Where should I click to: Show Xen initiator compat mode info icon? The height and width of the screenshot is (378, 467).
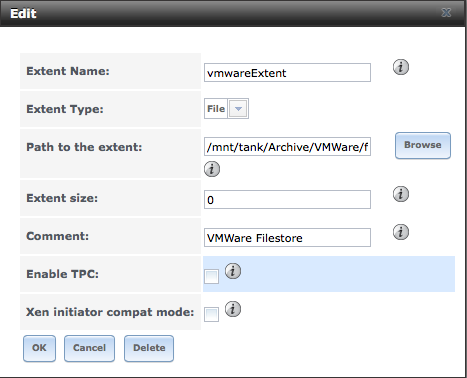point(233,309)
